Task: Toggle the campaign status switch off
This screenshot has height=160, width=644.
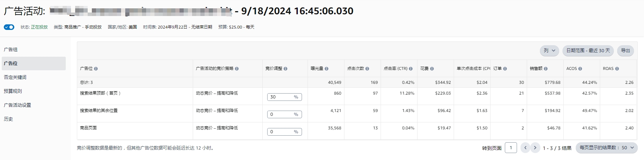Action: tap(9, 27)
